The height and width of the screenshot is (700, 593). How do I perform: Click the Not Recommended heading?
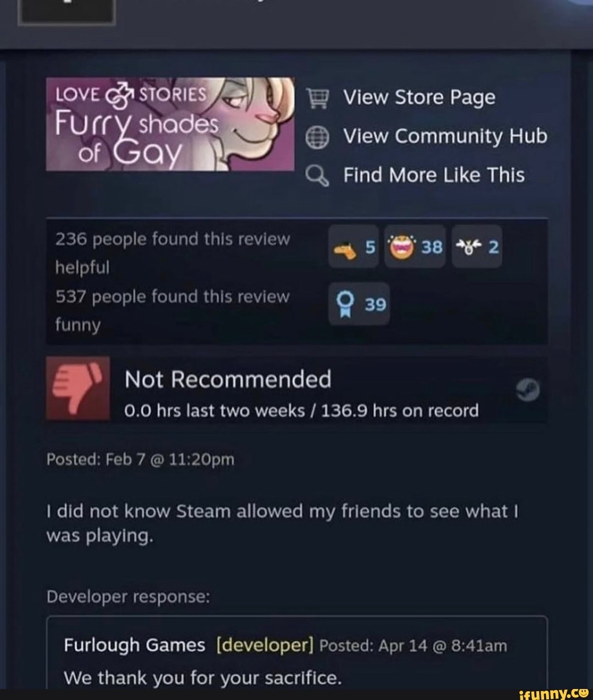pyautogui.click(x=228, y=379)
